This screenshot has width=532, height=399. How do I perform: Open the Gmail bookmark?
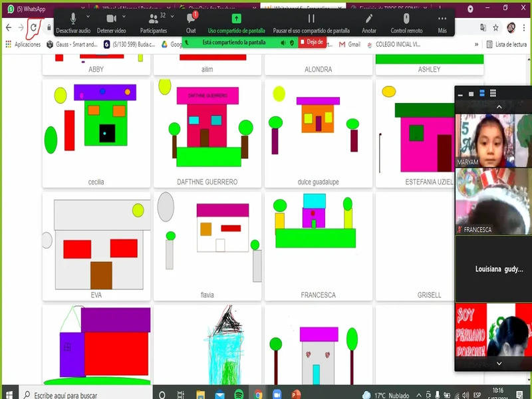click(349, 45)
